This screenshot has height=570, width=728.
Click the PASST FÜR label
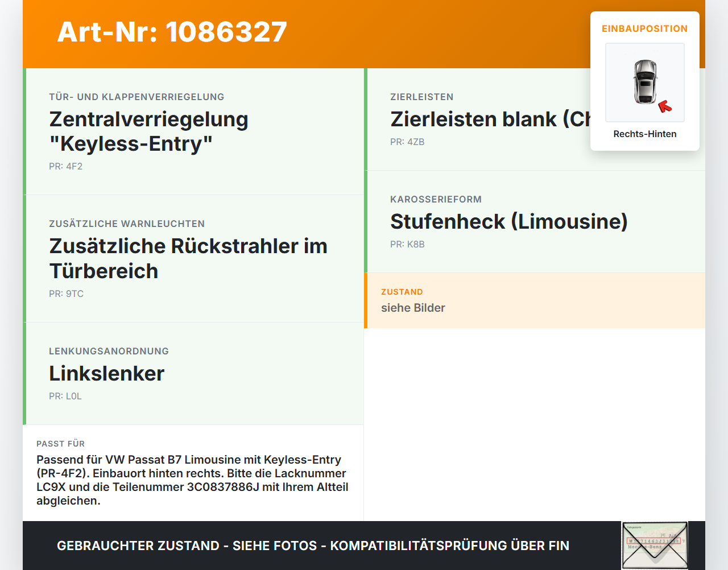pos(61,444)
